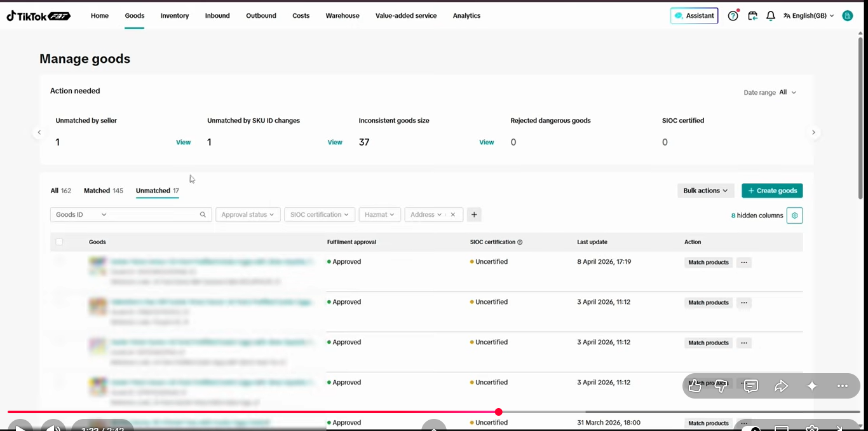Open more options for third row, 3 April

coord(744,343)
